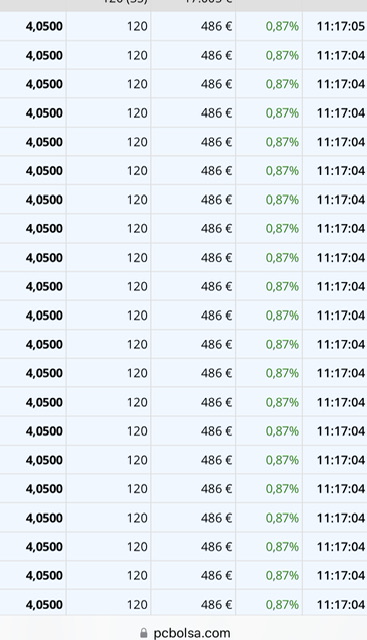The height and width of the screenshot is (640, 367).
Task: Select the 486 € amount in the 11:17:05 row
Action: [x=216, y=27]
